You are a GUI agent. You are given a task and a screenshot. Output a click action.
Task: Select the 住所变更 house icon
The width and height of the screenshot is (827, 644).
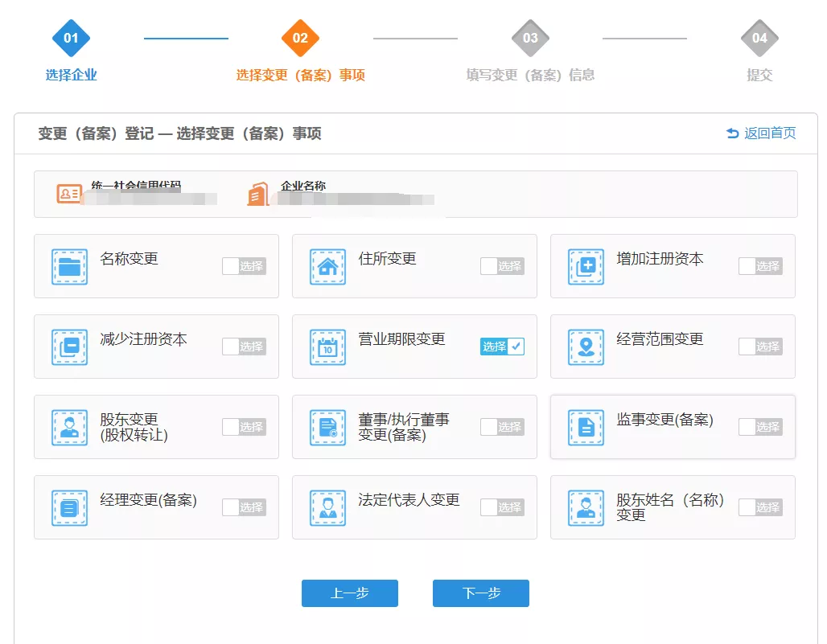[329, 266]
